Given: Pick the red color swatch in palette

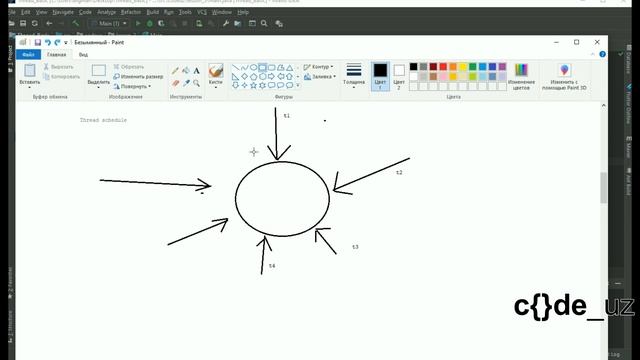Looking at the screenshot, I should 443,67.
